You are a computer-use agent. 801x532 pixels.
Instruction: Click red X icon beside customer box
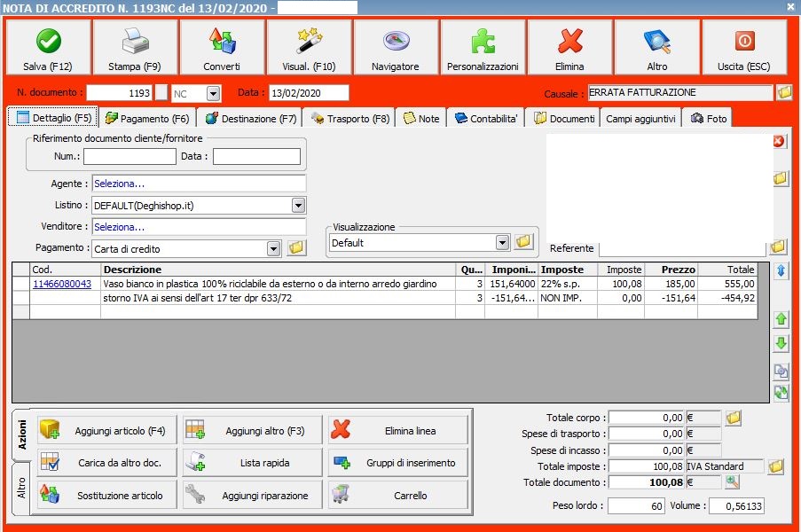tap(779, 141)
